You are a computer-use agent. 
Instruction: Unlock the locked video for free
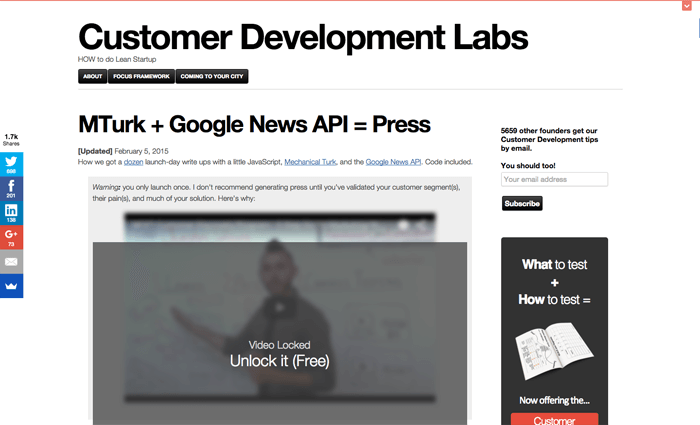[279, 361]
